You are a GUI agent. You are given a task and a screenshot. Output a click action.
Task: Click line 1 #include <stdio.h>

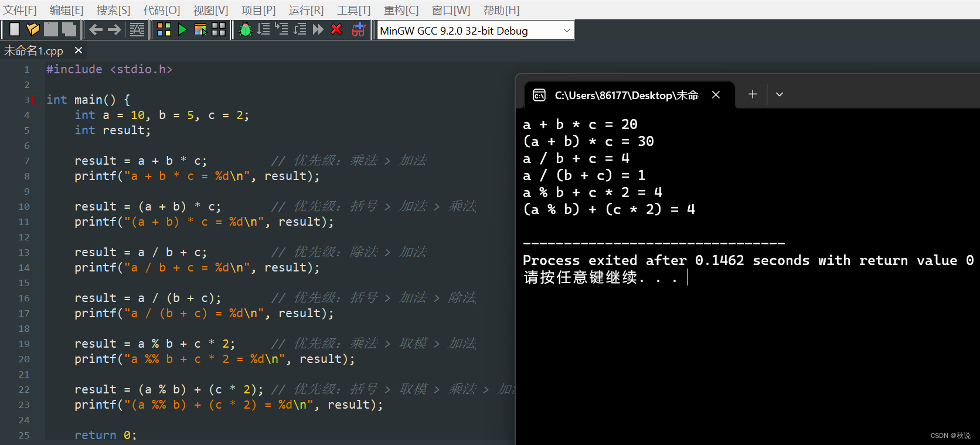pyautogui.click(x=110, y=69)
